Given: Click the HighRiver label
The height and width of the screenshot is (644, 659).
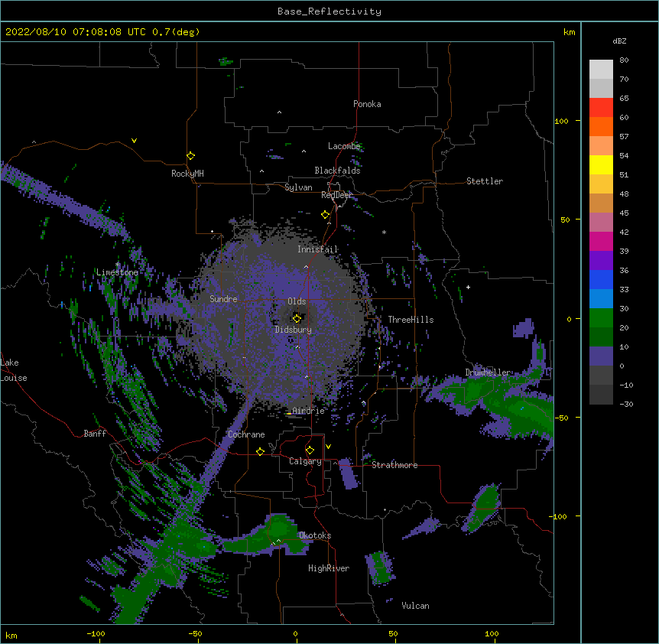Looking at the screenshot, I should [x=329, y=568].
